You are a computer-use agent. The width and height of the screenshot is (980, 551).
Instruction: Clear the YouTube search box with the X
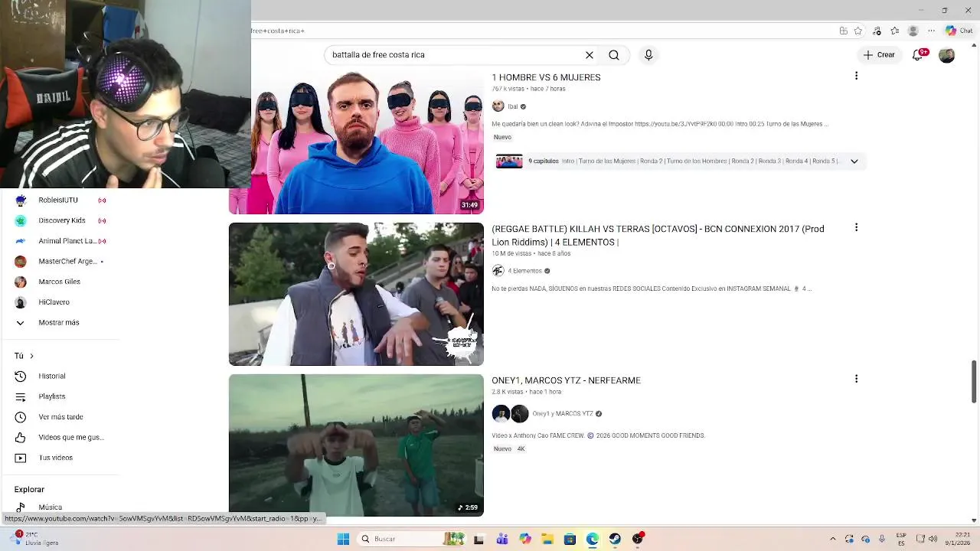pyautogui.click(x=590, y=55)
